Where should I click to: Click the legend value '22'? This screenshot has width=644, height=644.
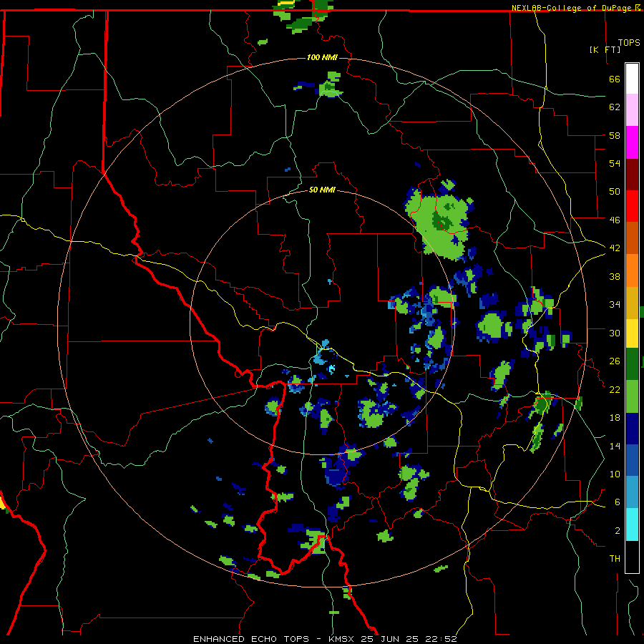click(615, 389)
